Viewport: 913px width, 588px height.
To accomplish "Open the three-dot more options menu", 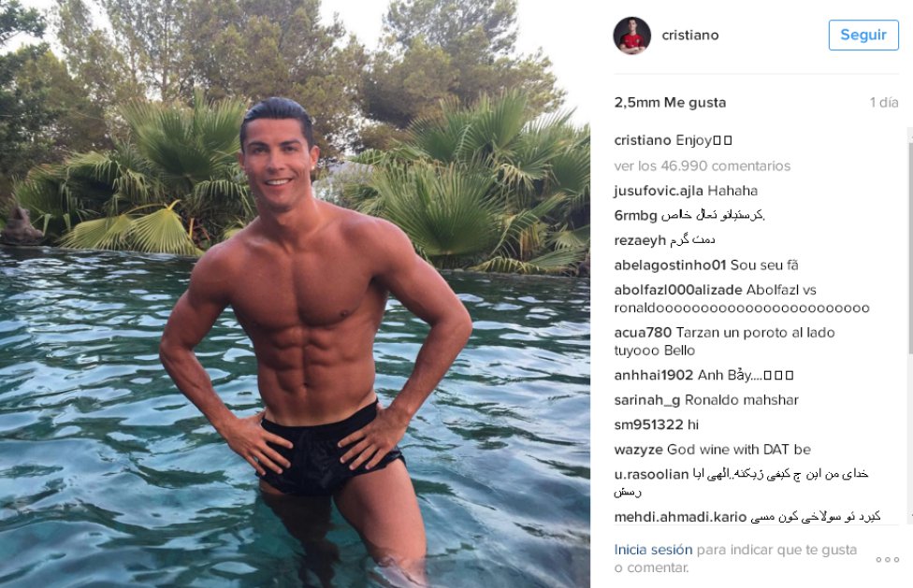I will coord(888,560).
